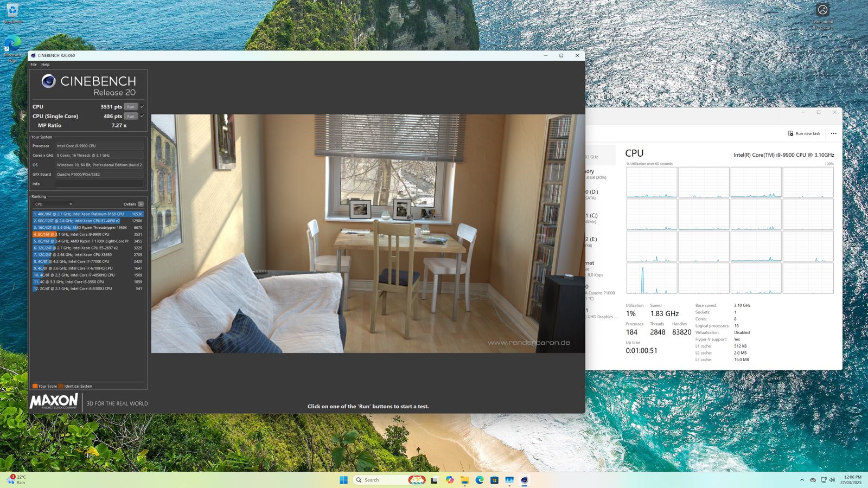Viewport: 868px width, 488px height.
Task: Click the taskbar Search box
Action: point(390,480)
